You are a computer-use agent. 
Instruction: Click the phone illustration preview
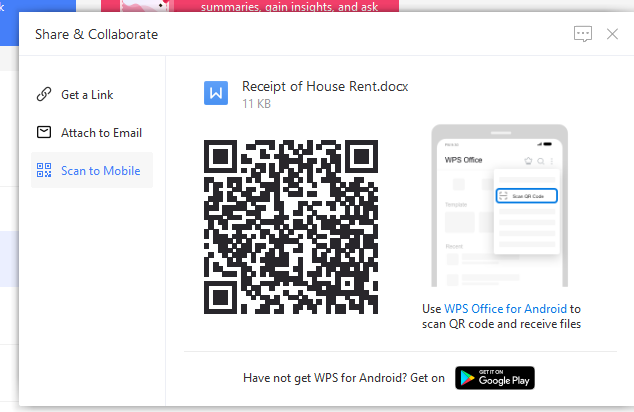(x=500, y=206)
